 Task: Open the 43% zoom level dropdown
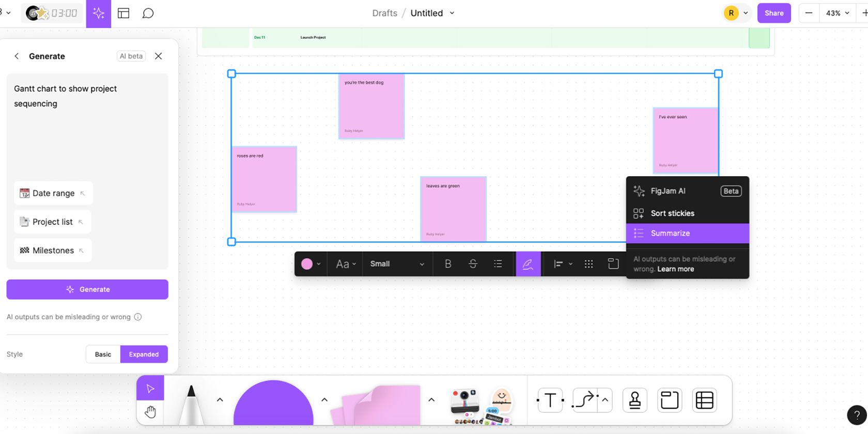coord(838,13)
